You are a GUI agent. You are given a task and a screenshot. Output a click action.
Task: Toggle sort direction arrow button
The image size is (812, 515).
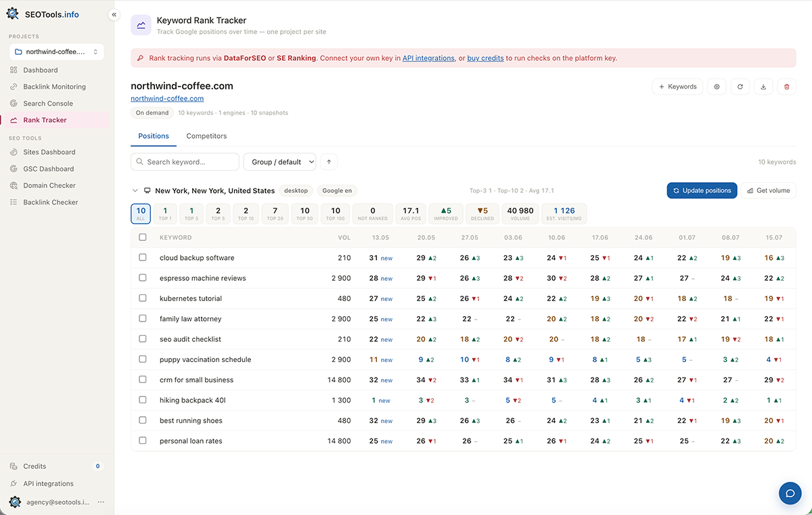point(330,162)
